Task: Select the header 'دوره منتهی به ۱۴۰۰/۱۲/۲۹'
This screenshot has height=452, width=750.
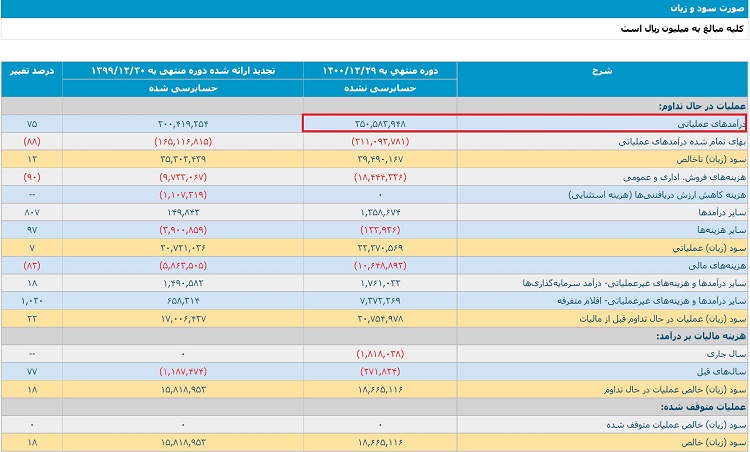Action: click(380, 71)
